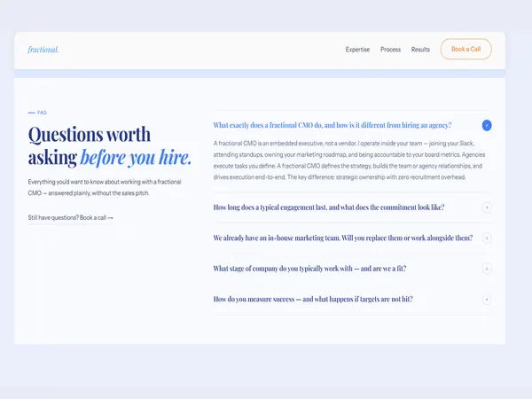Click the 'Everything you'd want to know' paragraph

click(105, 187)
